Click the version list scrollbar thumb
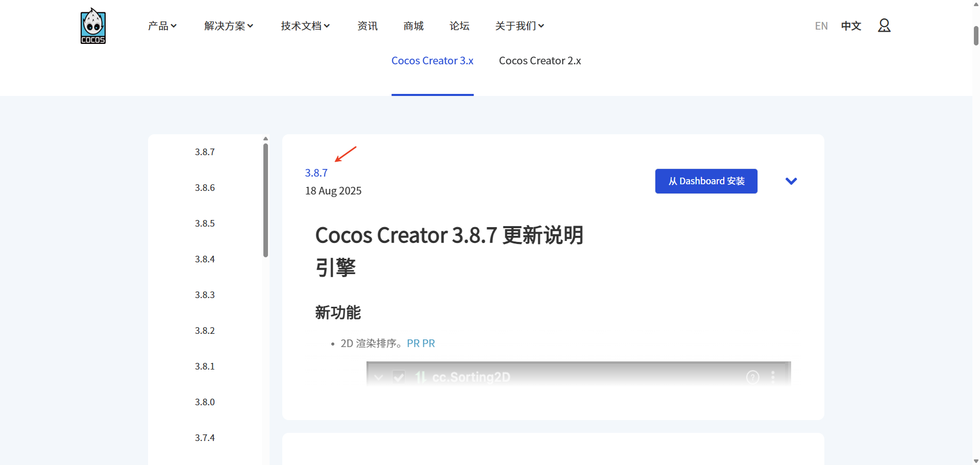This screenshot has height=465, width=980. point(265,200)
